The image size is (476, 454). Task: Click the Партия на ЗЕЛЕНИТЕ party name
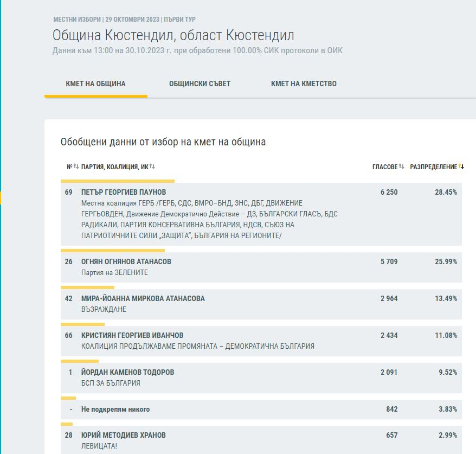[114, 273]
